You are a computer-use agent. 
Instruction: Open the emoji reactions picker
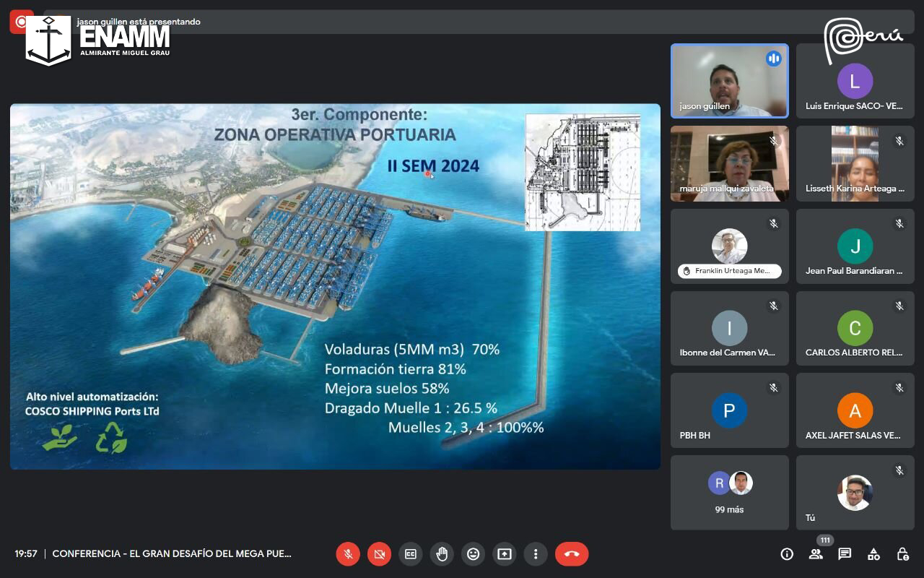pos(473,554)
